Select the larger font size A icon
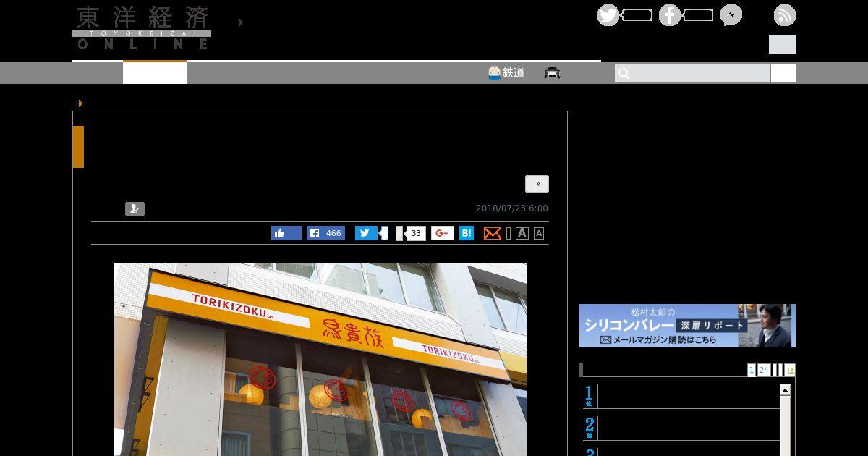Screen dimensions: 868x456 522,233
